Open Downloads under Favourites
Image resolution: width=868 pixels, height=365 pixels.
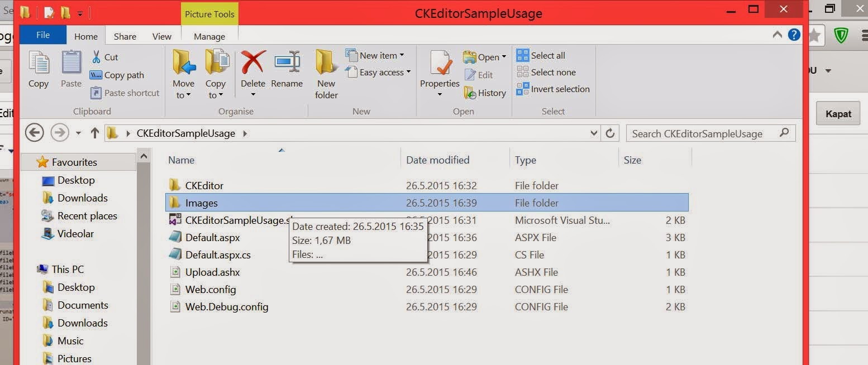coord(75,198)
